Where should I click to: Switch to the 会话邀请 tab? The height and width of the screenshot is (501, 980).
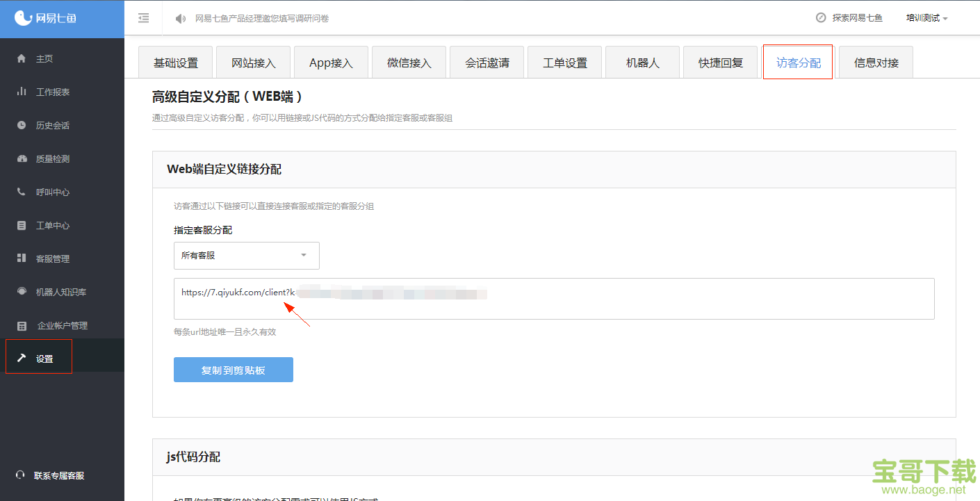[487, 63]
